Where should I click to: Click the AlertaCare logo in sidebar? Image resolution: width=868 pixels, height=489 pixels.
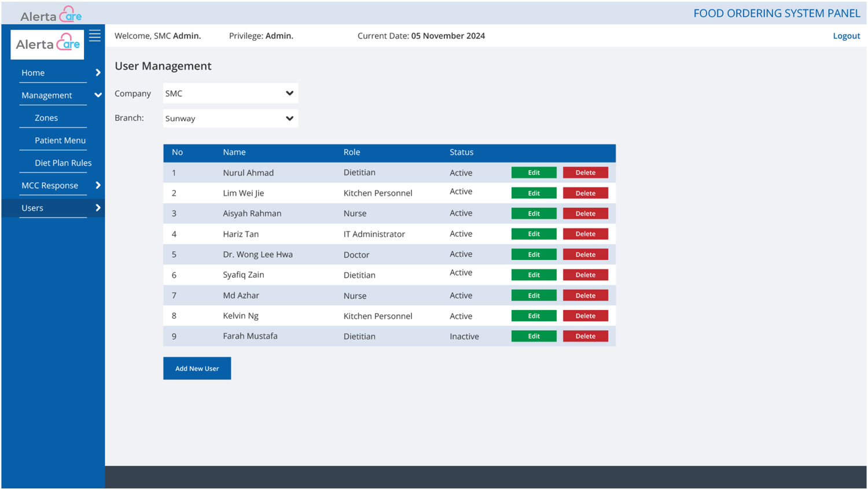[47, 45]
